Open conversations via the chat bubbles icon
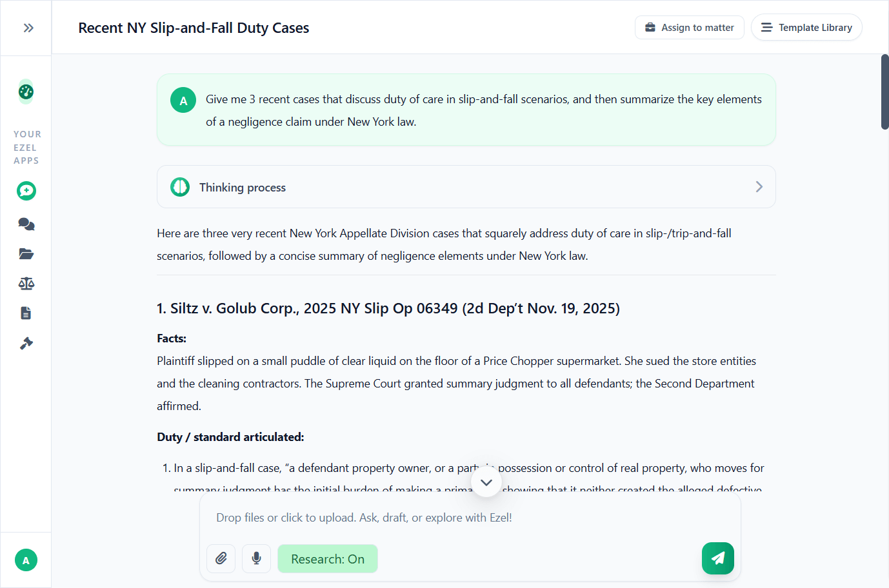This screenshot has height=588, width=889. pyautogui.click(x=26, y=224)
